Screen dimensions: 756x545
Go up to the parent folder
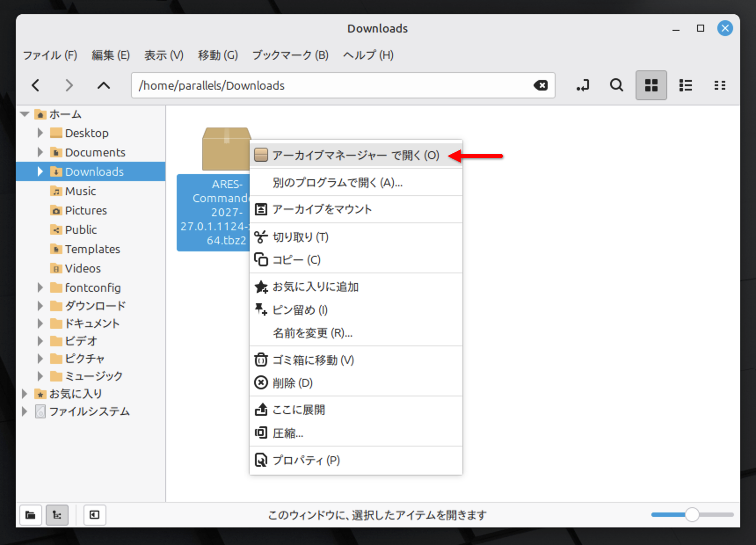point(104,85)
